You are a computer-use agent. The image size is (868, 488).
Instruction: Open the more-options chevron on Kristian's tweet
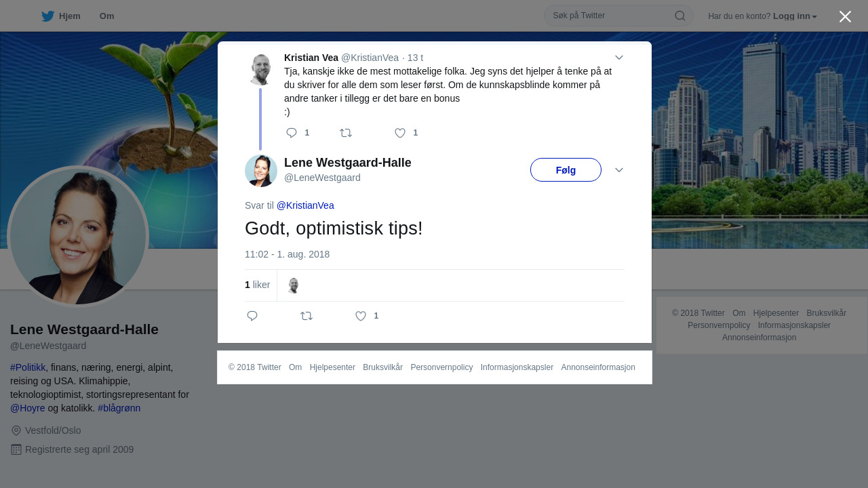click(x=619, y=58)
